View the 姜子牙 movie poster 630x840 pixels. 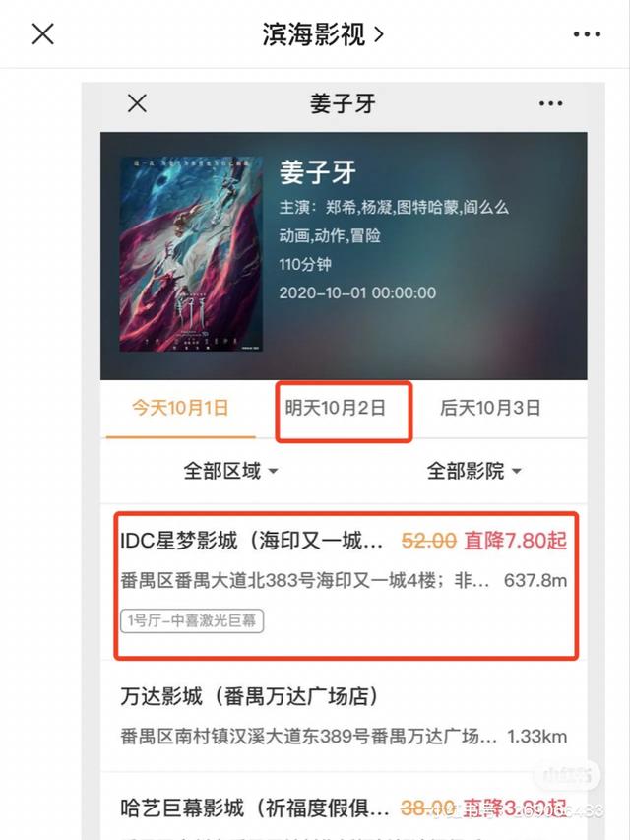(191, 254)
